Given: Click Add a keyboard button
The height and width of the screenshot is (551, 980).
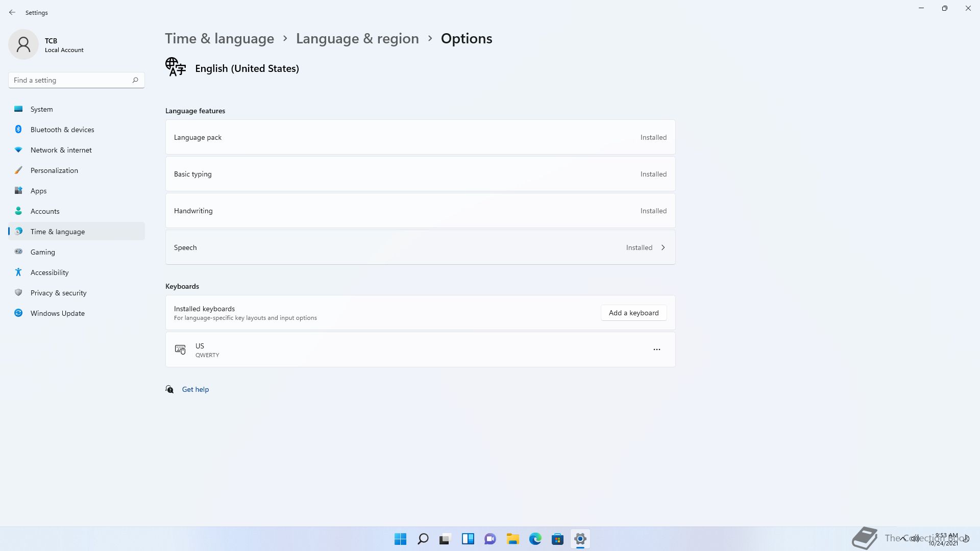Looking at the screenshot, I should 633,313.
